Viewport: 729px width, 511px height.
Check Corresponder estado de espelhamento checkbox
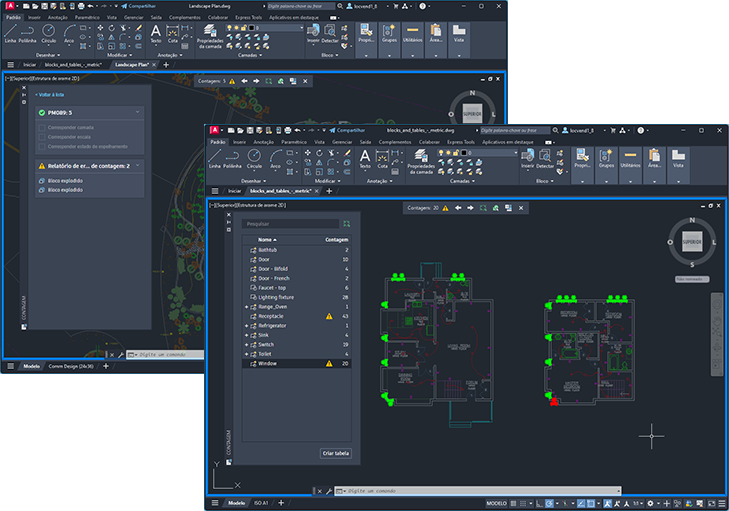[x=42, y=146]
